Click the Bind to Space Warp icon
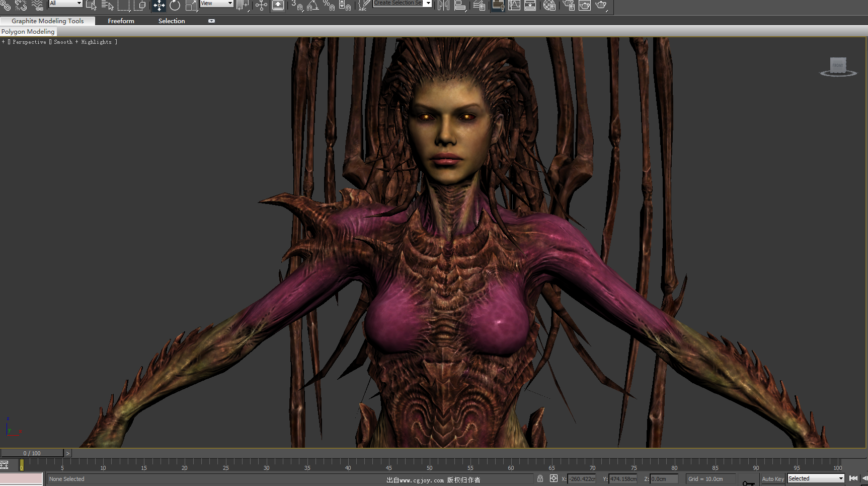Viewport: 868px width, 486px height. (x=38, y=5)
